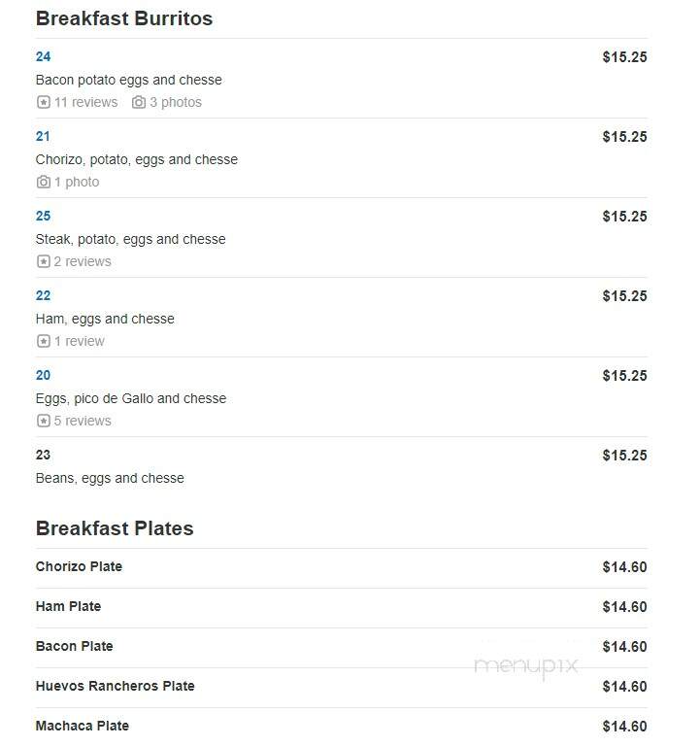This screenshot has width=700, height=746.
Task: Open burrito item 21 link
Action: [43, 137]
